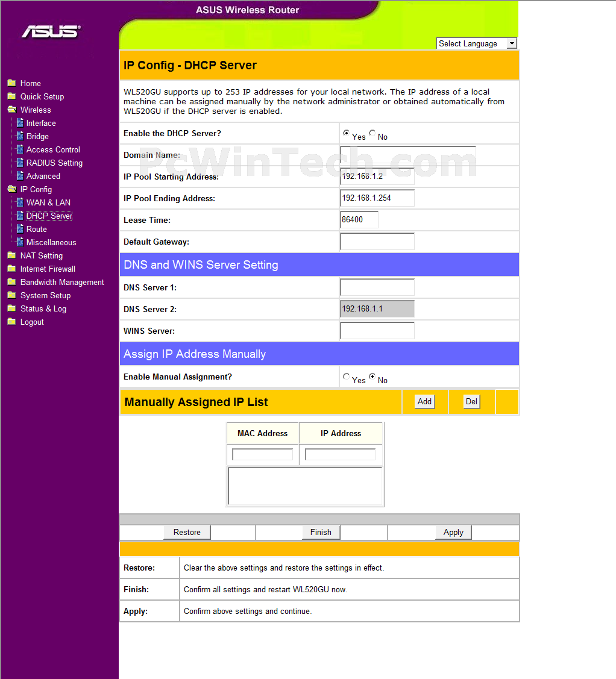This screenshot has width=616, height=679.
Task: Open the NAT Setting menu
Action: pyautogui.click(x=42, y=255)
